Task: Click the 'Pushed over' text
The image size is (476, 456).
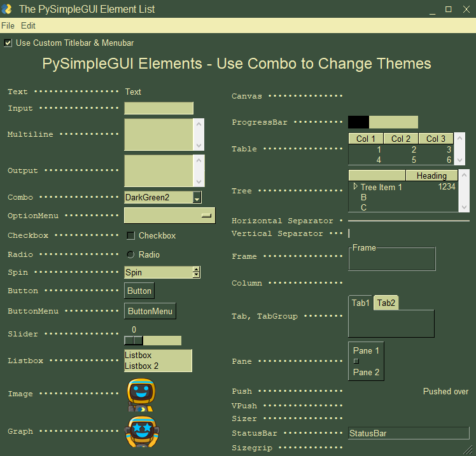Action: click(445, 391)
